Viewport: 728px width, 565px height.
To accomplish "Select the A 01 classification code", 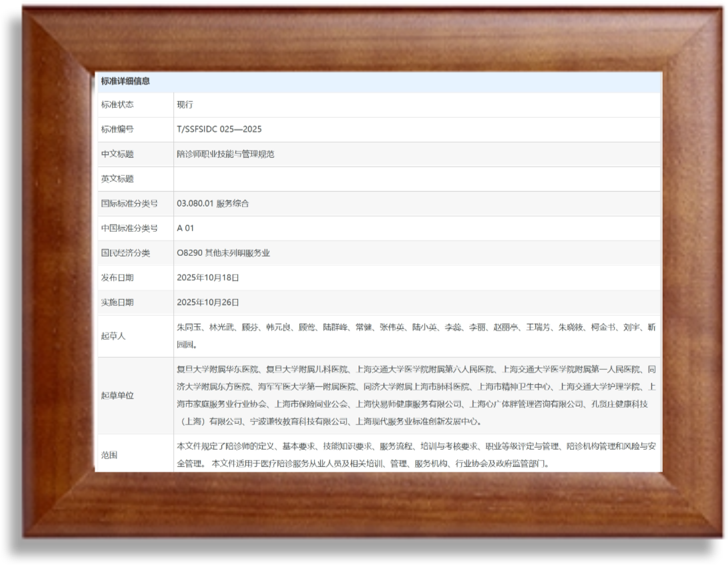I will (183, 229).
